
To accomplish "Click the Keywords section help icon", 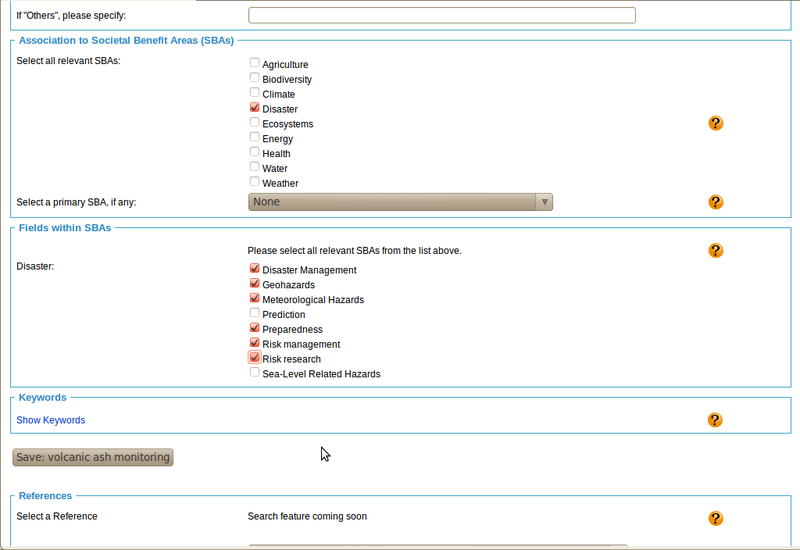I will click(x=715, y=420).
